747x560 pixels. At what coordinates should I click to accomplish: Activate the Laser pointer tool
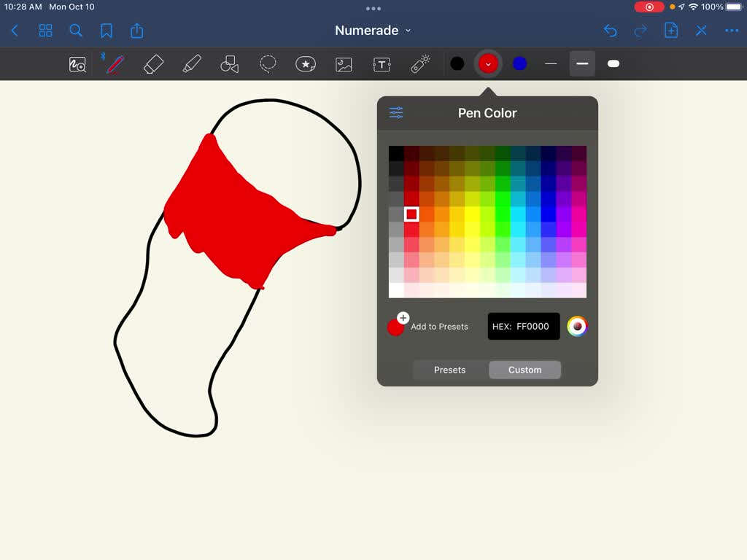419,63
